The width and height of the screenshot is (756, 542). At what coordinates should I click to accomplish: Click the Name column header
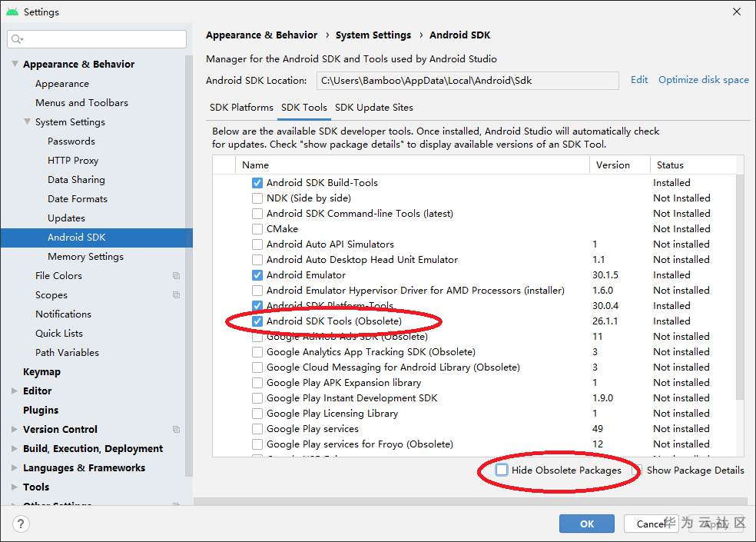tap(413, 165)
